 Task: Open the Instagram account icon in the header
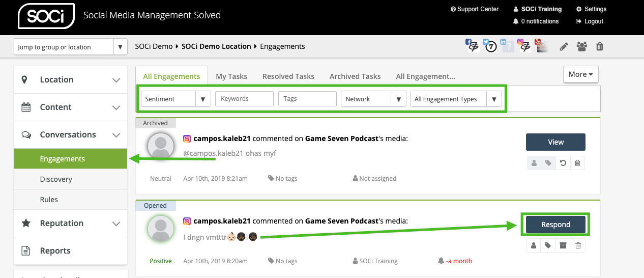click(524, 46)
